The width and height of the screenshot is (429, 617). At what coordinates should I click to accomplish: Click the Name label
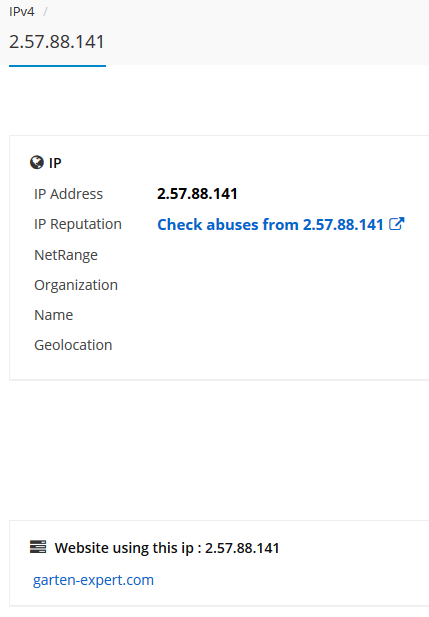54,315
